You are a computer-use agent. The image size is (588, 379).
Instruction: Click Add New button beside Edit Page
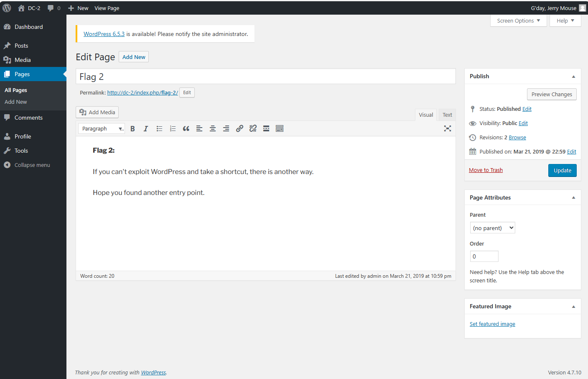[134, 57]
